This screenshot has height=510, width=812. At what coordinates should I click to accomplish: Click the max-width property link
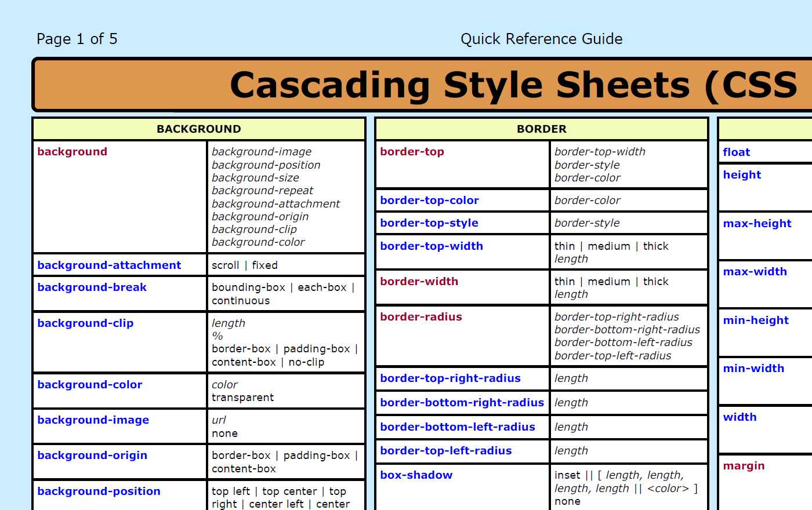[x=755, y=272]
